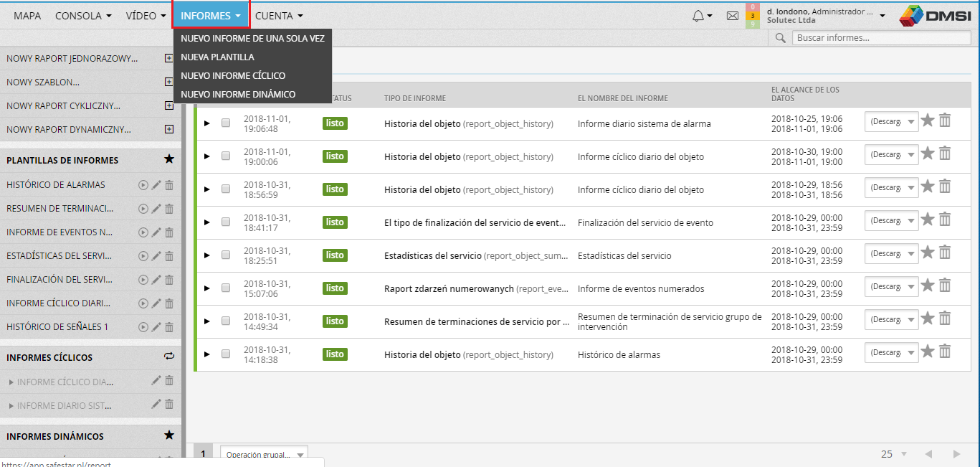This screenshot has width=980, height=467.
Task: Delete the Estadísticas del servicio report
Action: coord(945,253)
